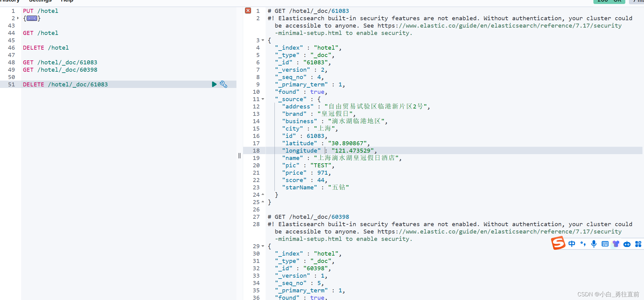Open the Sogou toolbox grid icon
This screenshot has height=300, width=644.
[x=638, y=244]
